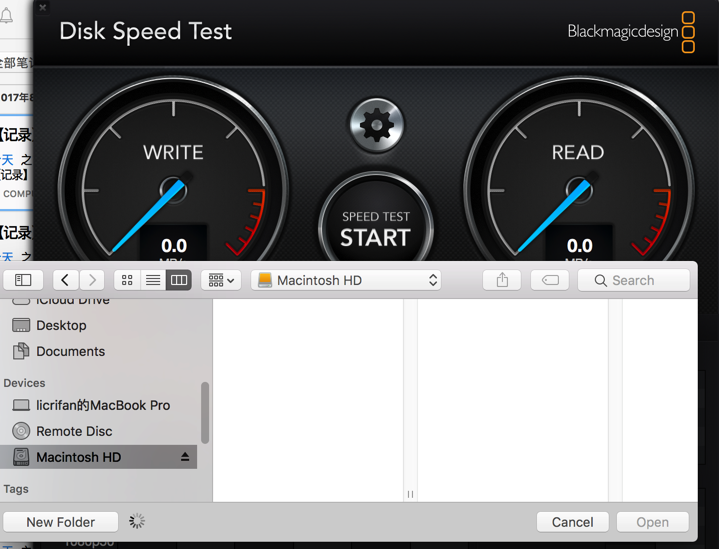Screen dimensions: 719x549
Task: Go forward with the right chevron
Action: pos(92,281)
